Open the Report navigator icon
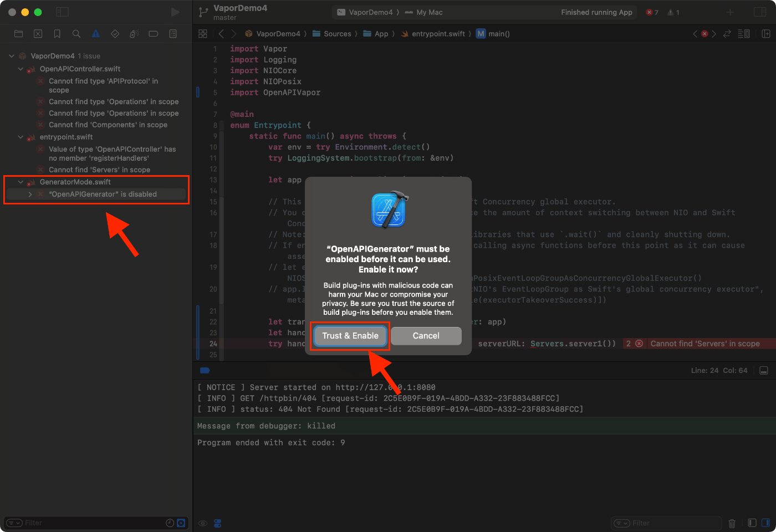776x532 pixels. pos(173,34)
